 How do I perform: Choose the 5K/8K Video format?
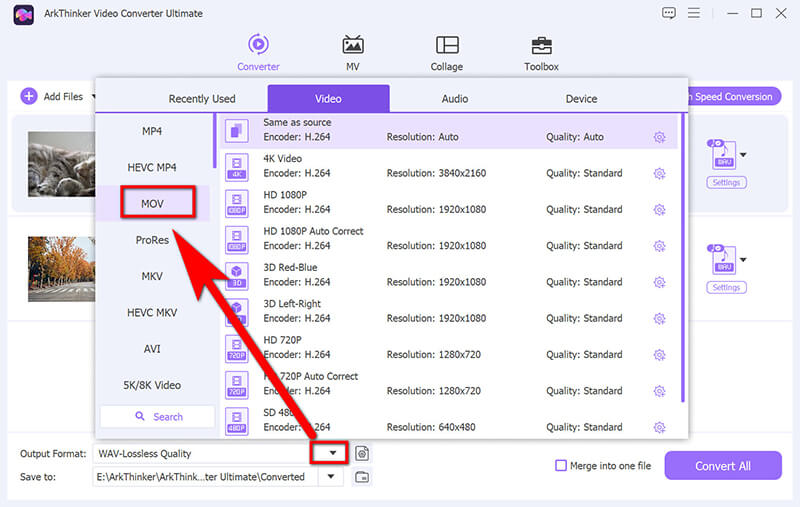pyautogui.click(x=152, y=385)
